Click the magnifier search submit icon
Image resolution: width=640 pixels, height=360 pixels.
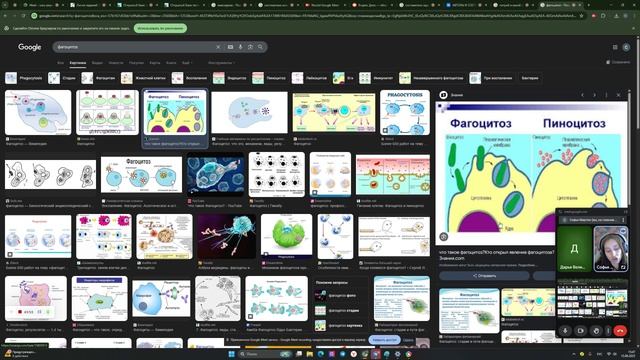pos(260,47)
